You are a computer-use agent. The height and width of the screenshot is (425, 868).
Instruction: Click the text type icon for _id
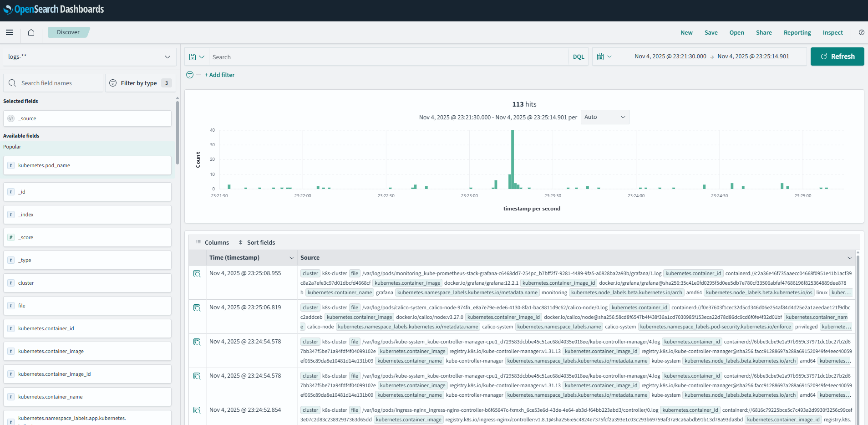click(11, 192)
